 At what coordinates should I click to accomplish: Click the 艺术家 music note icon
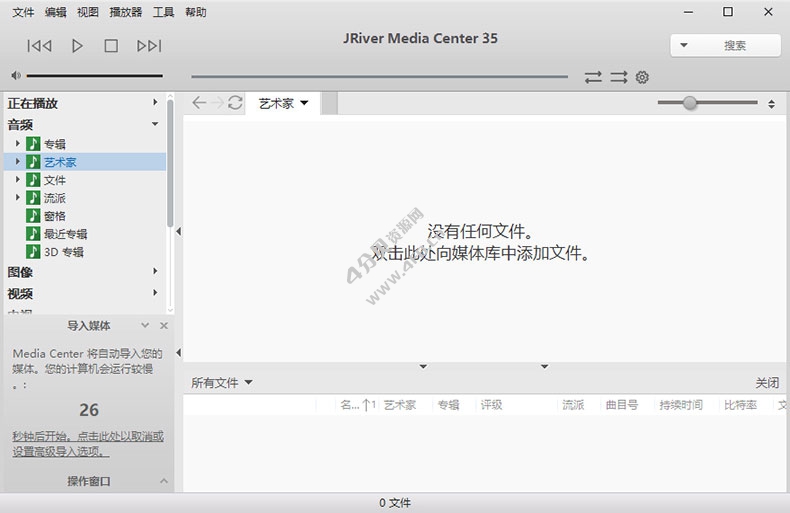coord(33,162)
